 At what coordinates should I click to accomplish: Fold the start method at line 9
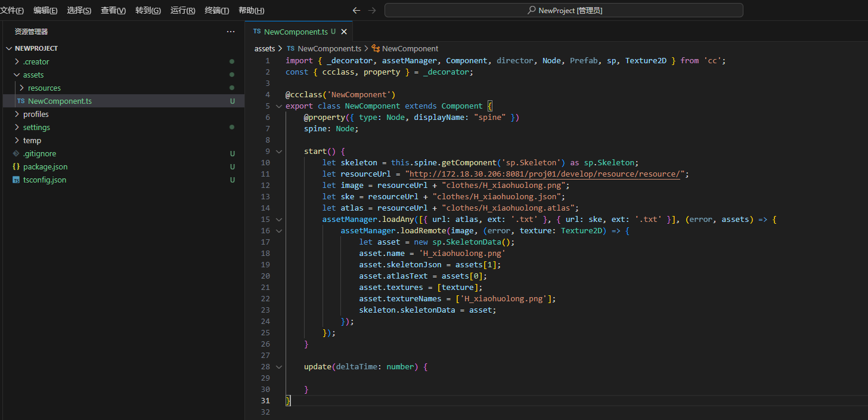pos(278,152)
